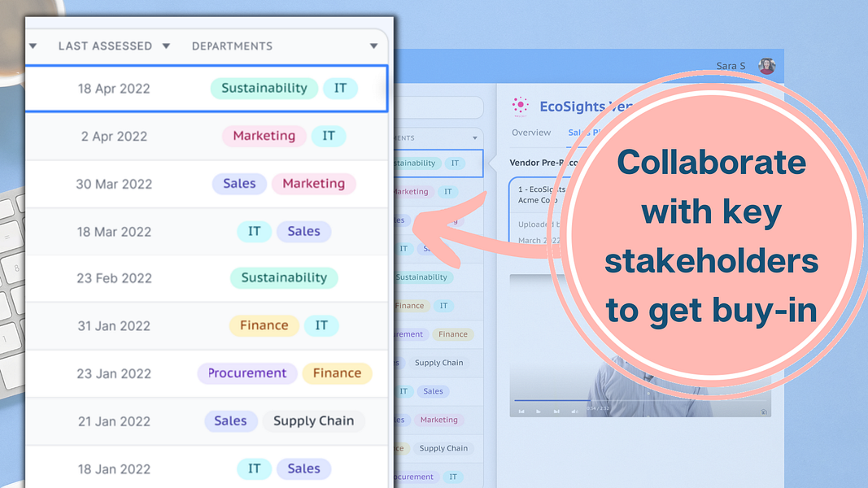This screenshot has width=868, height=488.
Task: Sort by the LAST ASSESSED column arrow
Action: click(166, 46)
